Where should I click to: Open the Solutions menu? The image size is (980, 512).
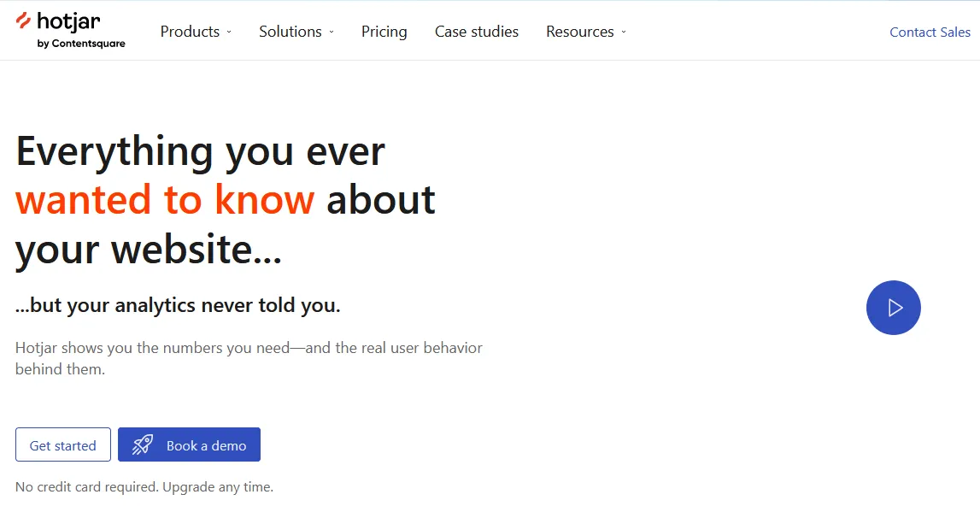[290, 32]
